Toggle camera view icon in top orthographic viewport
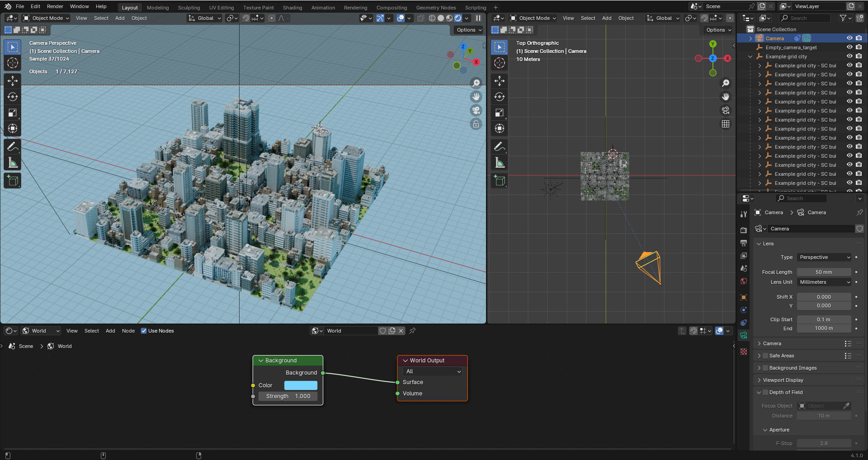868x460 pixels. (726, 110)
